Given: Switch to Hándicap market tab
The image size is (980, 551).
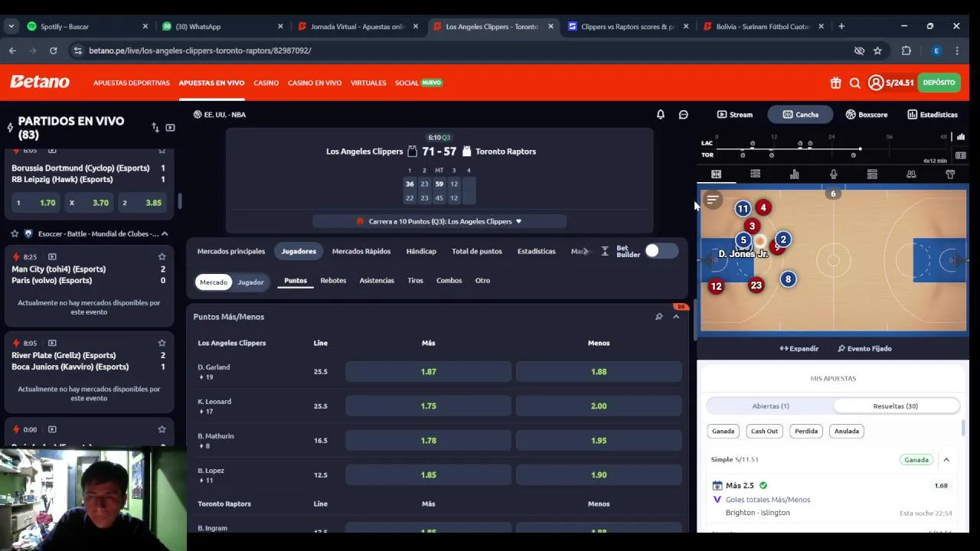Looking at the screenshot, I should [x=421, y=251].
